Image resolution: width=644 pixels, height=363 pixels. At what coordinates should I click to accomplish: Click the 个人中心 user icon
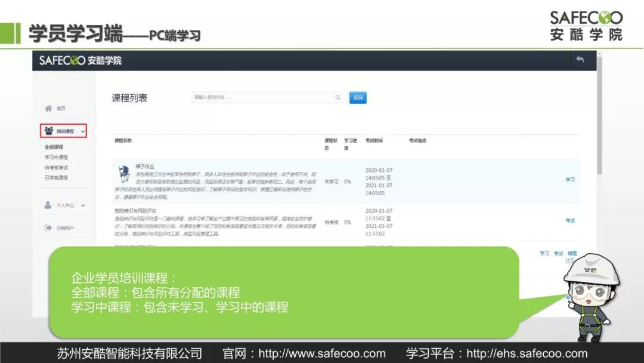48,205
